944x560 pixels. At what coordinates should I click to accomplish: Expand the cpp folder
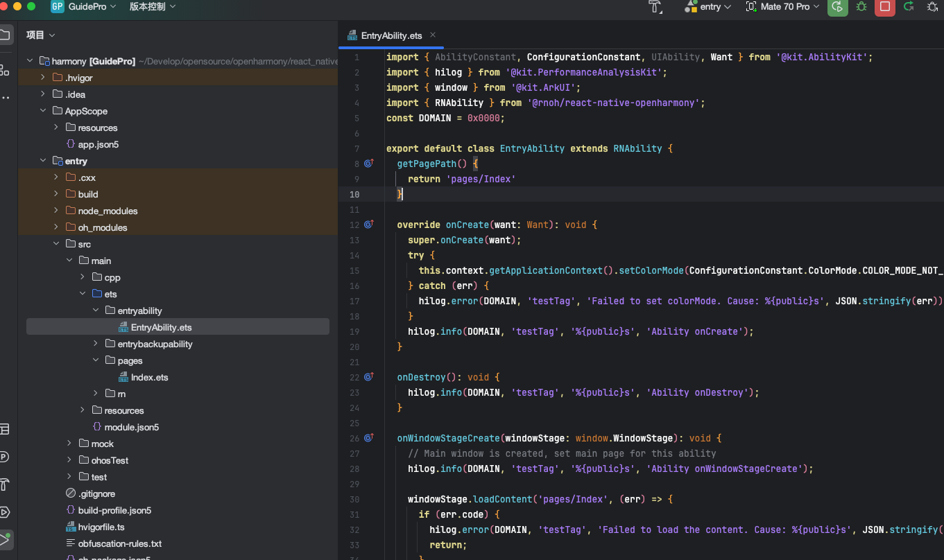pos(83,277)
